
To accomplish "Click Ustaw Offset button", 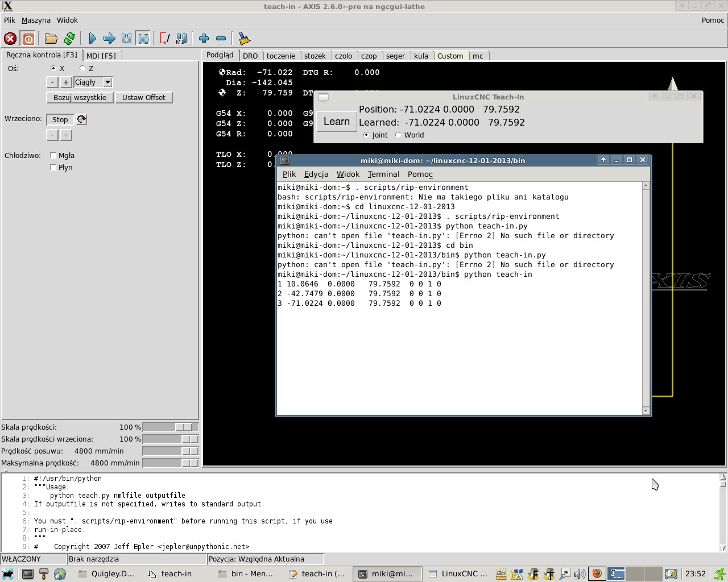I will click(144, 98).
